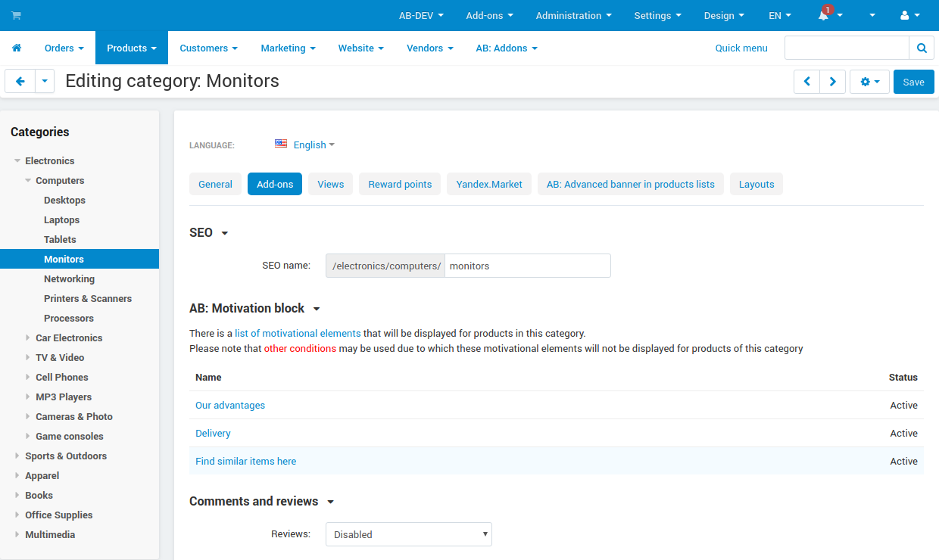Switch to the Yandex.Market tab
939x560 pixels.
click(x=489, y=184)
